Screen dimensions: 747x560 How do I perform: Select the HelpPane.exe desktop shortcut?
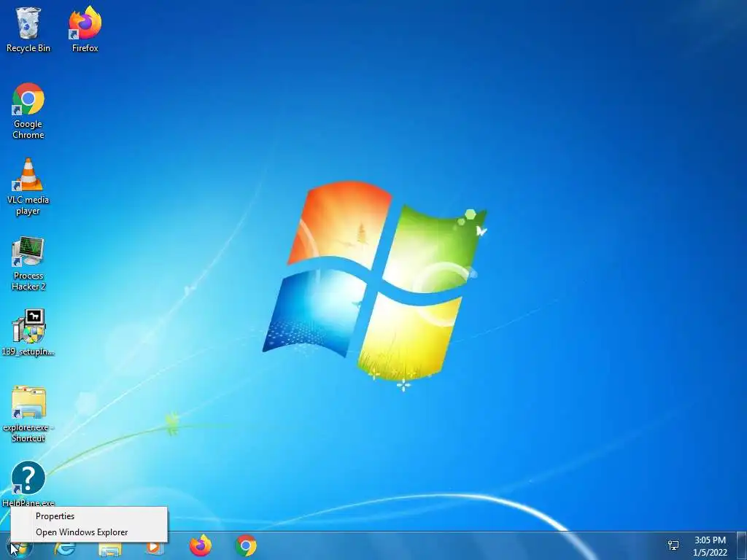(x=28, y=484)
